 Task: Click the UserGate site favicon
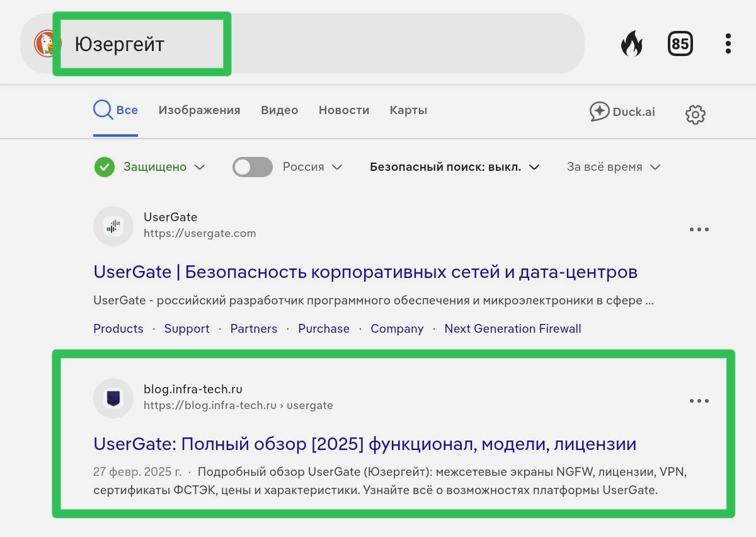113,226
